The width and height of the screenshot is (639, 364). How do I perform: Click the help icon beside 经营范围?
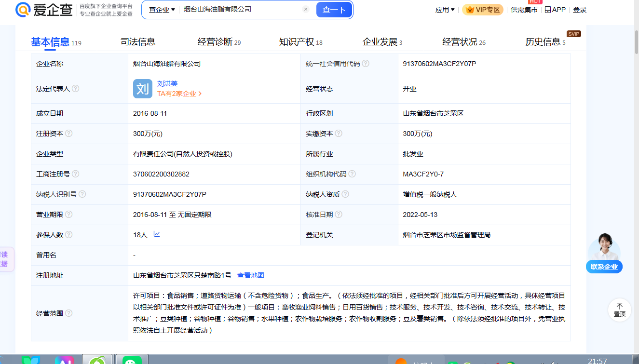pyautogui.click(x=69, y=313)
